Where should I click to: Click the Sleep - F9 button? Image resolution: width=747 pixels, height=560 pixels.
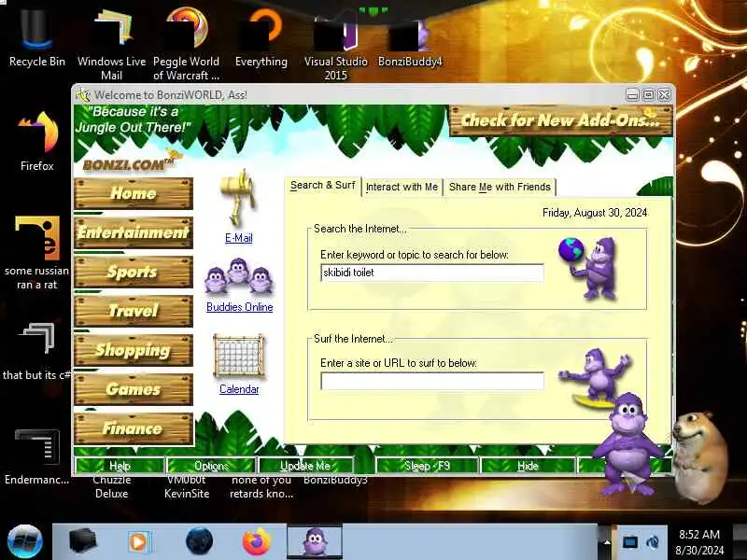(x=427, y=465)
